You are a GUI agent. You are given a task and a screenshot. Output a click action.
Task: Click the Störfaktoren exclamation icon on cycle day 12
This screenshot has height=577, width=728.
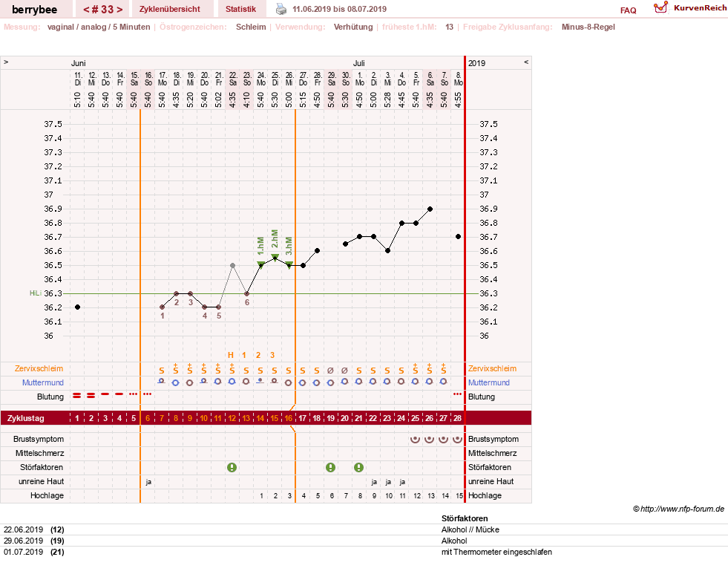click(x=232, y=467)
